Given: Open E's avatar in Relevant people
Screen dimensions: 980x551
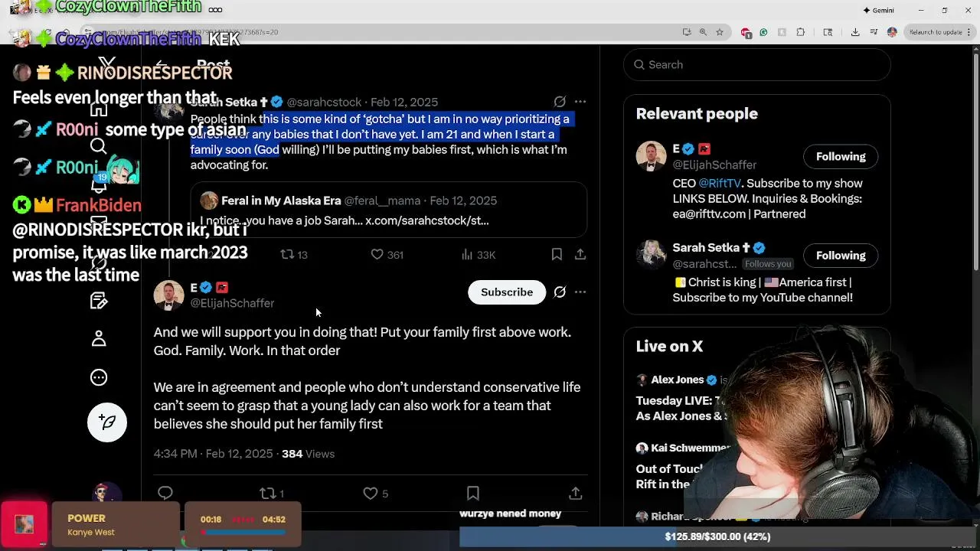Looking at the screenshot, I should [x=651, y=157].
